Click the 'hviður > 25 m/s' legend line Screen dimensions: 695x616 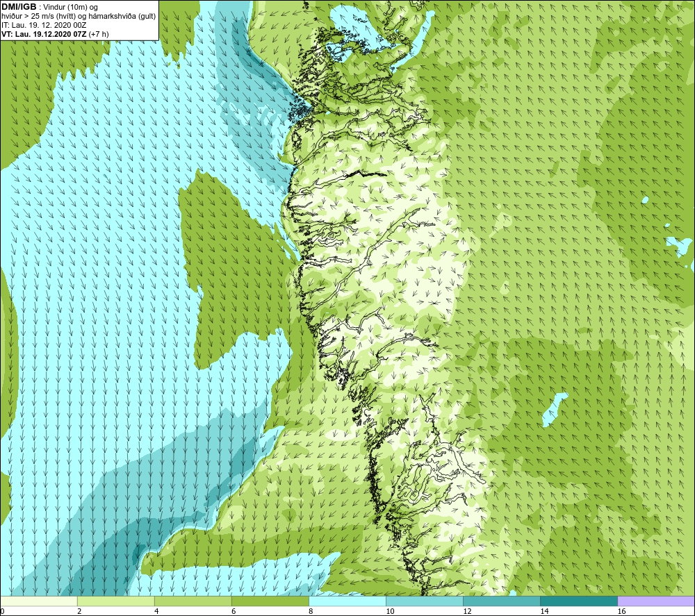pos(79,17)
